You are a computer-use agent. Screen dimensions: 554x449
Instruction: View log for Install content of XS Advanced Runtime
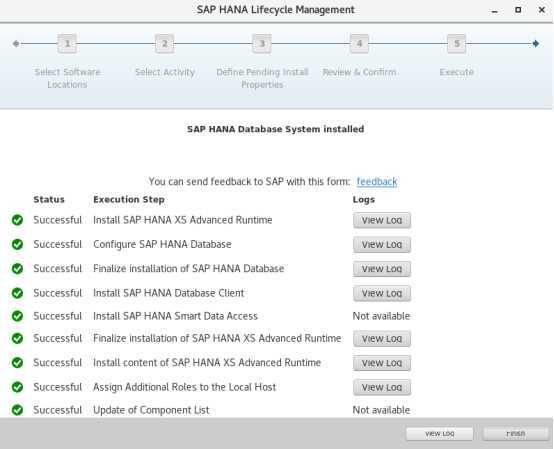(382, 363)
